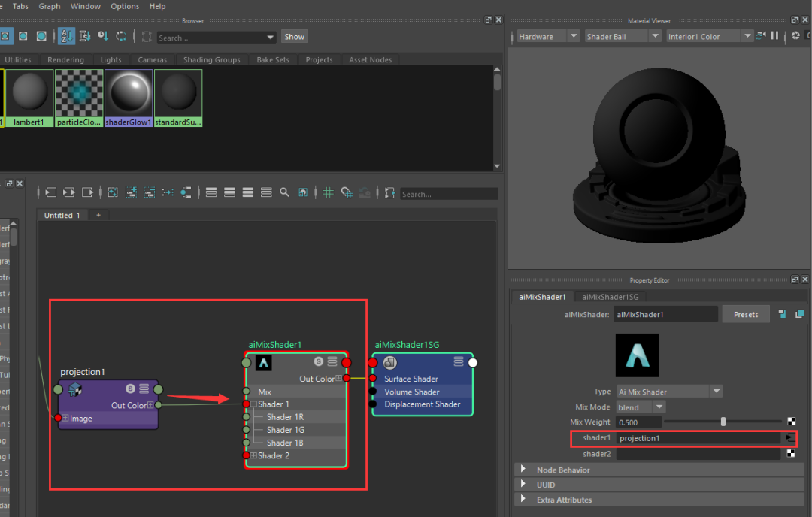Select the aiMixShader1SG property tab
Screen dimensions: 812x517
[610, 297]
